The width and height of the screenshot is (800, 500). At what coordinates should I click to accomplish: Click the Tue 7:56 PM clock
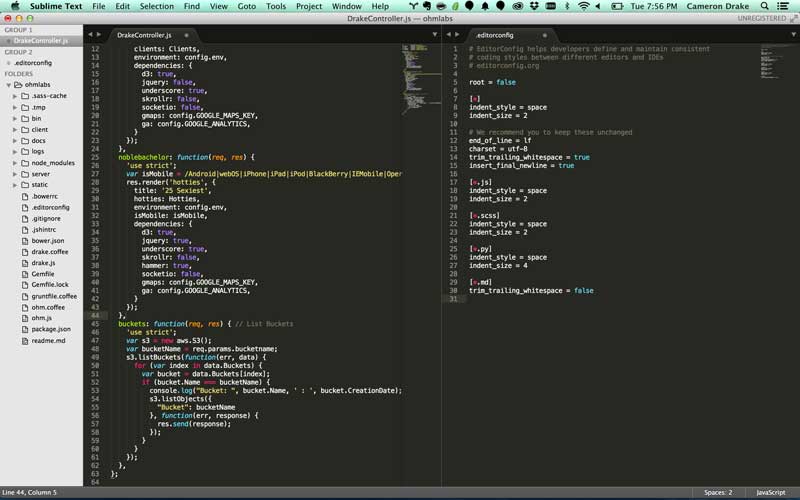(x=654, y=6)
